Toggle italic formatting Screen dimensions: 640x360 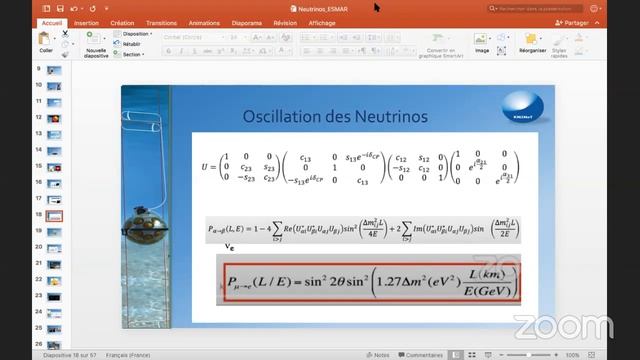click(181, 51)
